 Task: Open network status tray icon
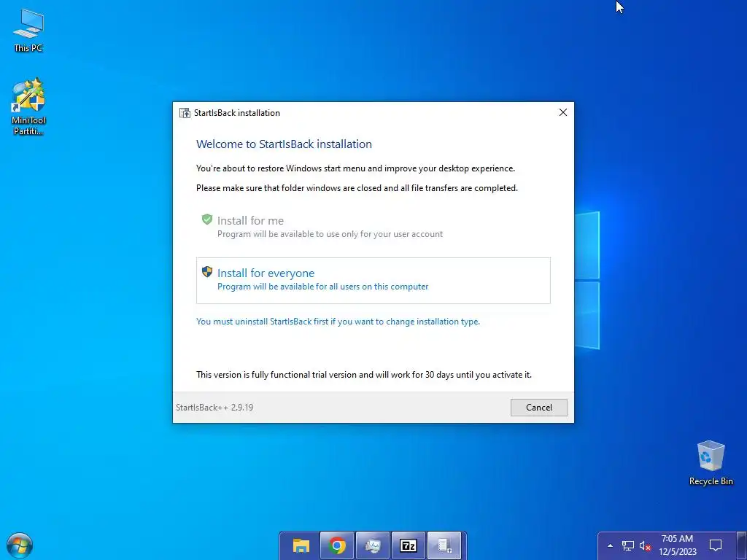coord(628,545)
